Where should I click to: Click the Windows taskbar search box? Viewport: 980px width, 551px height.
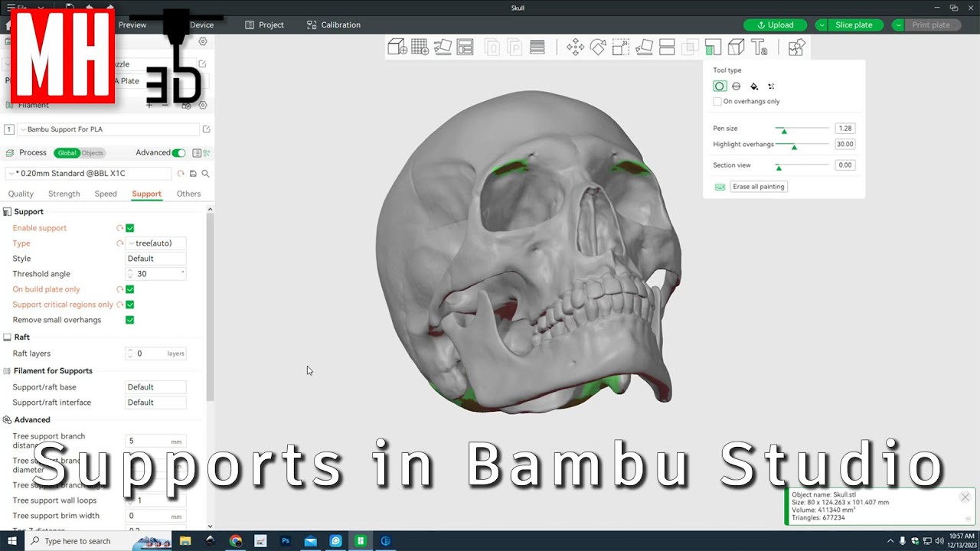point(77,541)
